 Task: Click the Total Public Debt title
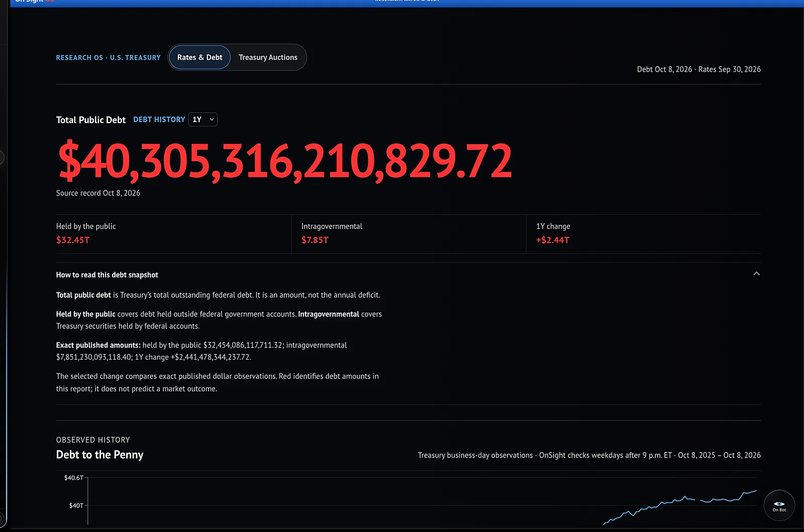tap(91, 120)
